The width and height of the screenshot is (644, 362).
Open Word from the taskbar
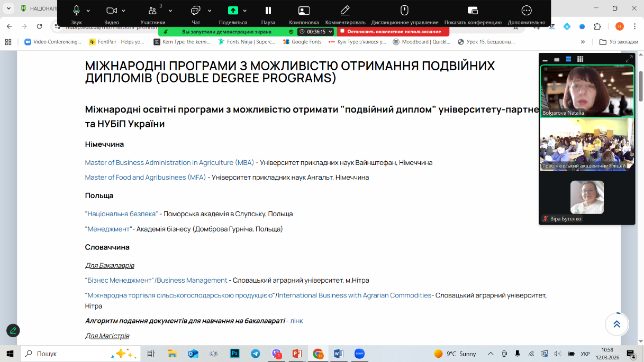(339, 354)
